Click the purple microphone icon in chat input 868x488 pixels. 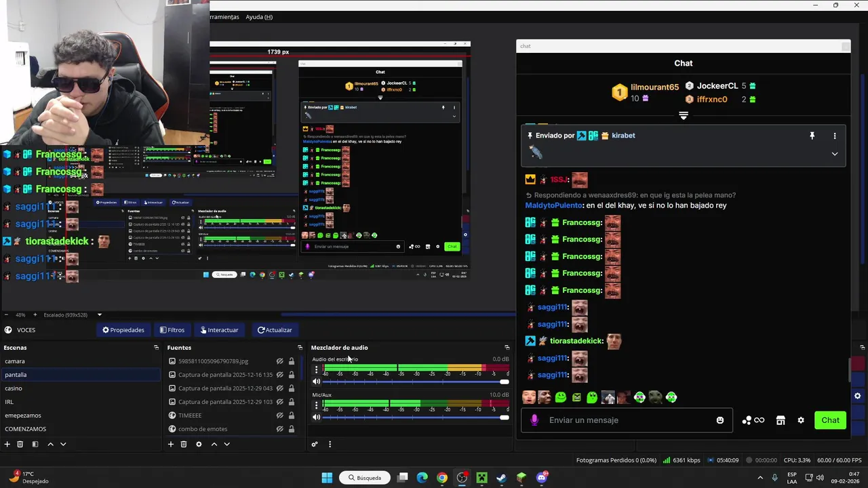point(534,420)
